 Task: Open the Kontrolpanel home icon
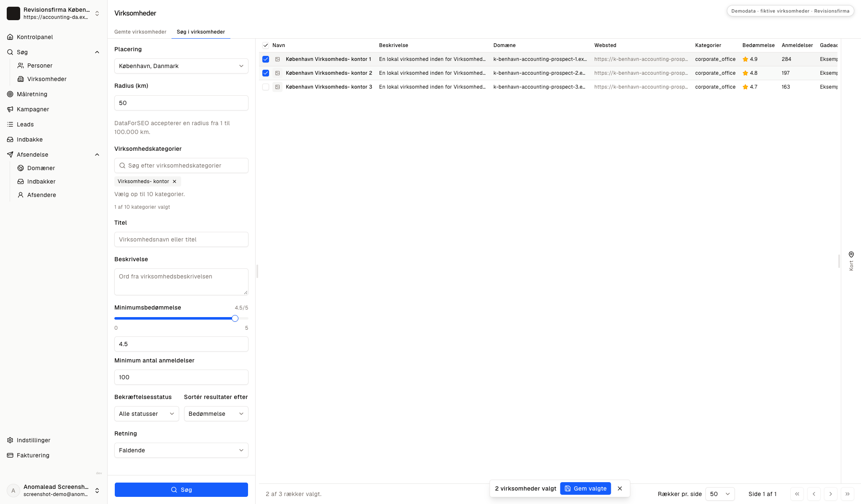[10, 37]
